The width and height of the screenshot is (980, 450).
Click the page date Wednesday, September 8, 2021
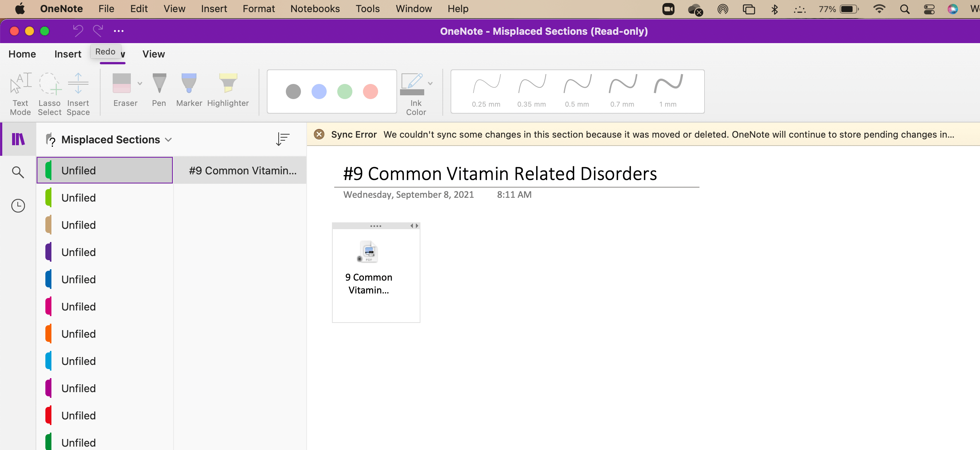click(x=408, y=194)
